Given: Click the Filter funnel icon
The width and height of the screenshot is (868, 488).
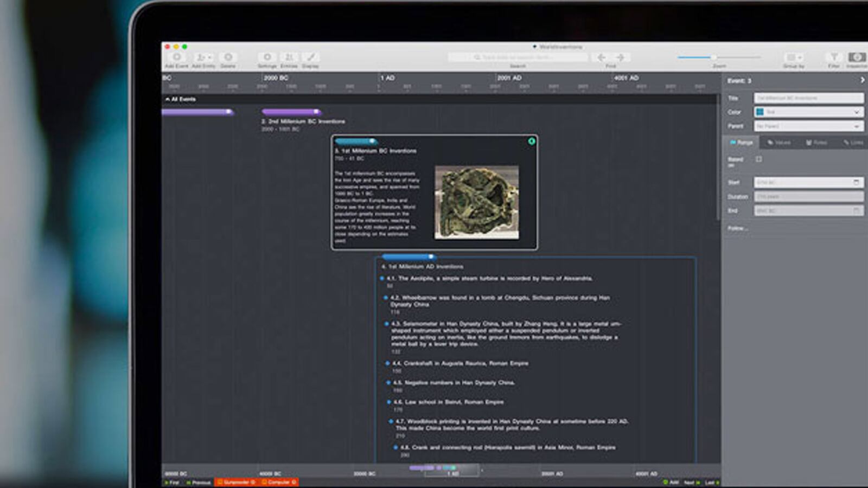Looking at the screenshot, I should point(834,57).
